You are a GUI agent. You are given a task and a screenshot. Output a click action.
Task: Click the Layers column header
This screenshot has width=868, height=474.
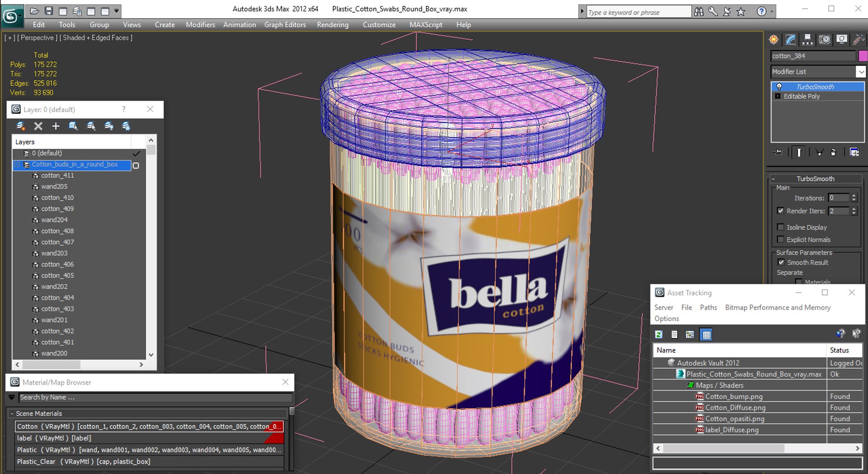pos(71,142)
